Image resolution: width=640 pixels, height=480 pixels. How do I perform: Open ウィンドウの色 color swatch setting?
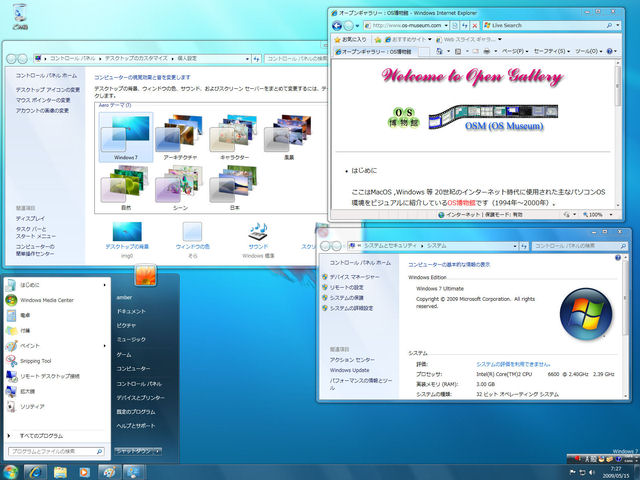click(192, 232)
